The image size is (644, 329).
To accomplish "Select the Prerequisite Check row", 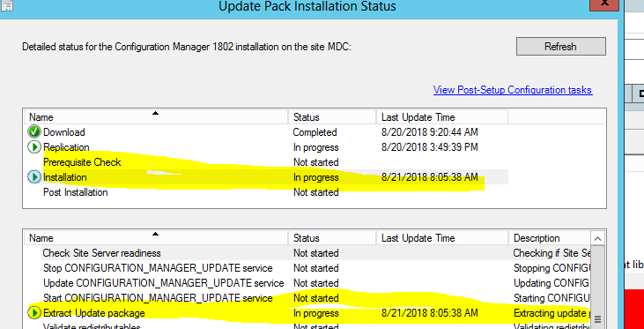I will 266,162.
